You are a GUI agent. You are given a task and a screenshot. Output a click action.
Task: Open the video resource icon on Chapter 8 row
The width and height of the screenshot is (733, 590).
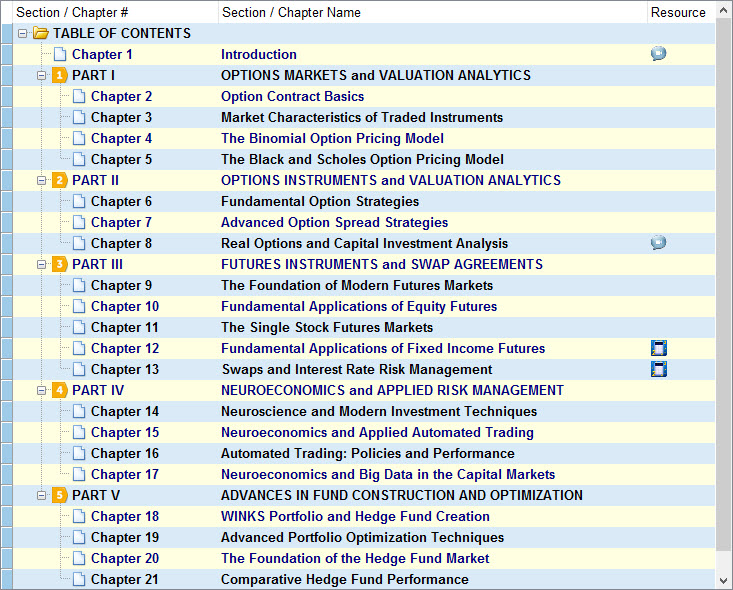pos(658,243)
